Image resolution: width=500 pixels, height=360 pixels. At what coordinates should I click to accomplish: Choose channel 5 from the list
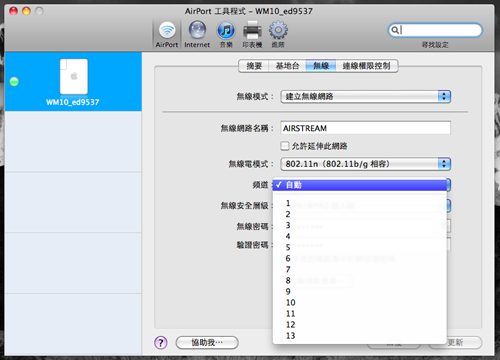coord(360,247)
